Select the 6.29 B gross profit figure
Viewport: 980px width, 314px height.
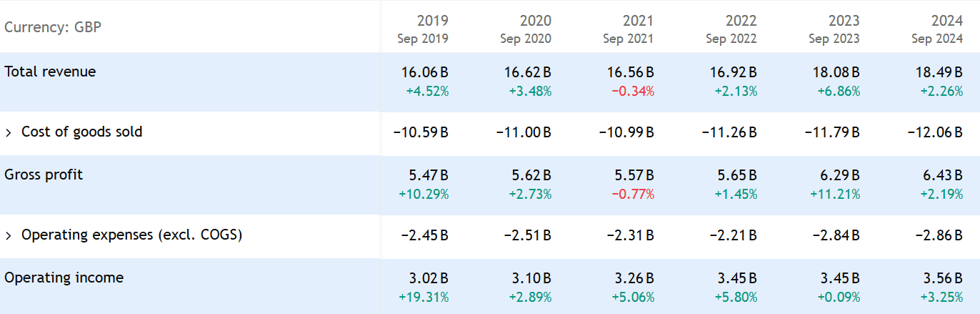pyautogui.click(x=837, y=175)
